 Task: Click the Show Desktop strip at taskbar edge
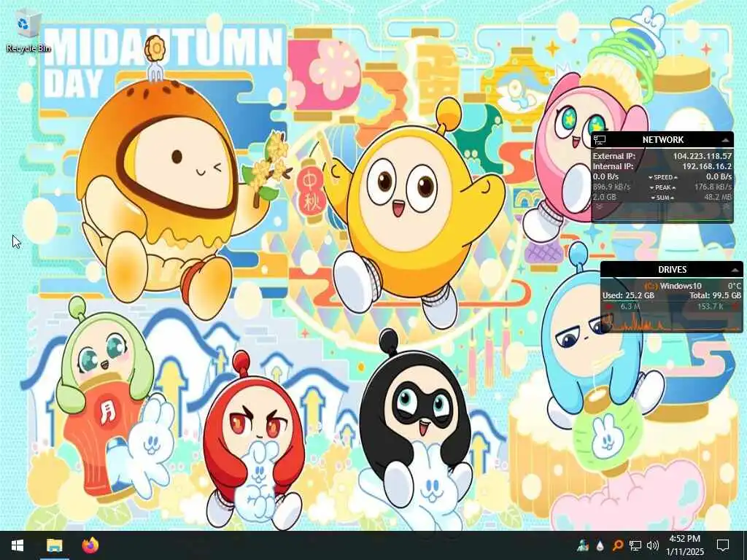745,545
